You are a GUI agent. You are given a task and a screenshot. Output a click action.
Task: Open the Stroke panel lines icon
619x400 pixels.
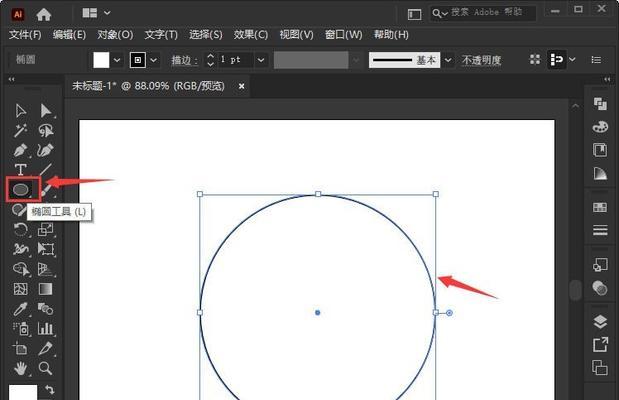point(600,230)
